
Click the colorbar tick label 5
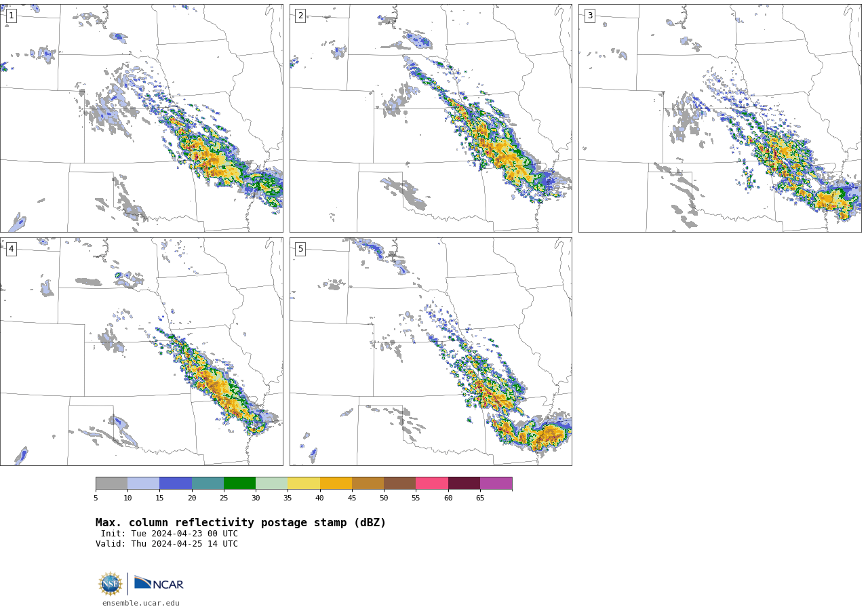(x=96, y=498)
